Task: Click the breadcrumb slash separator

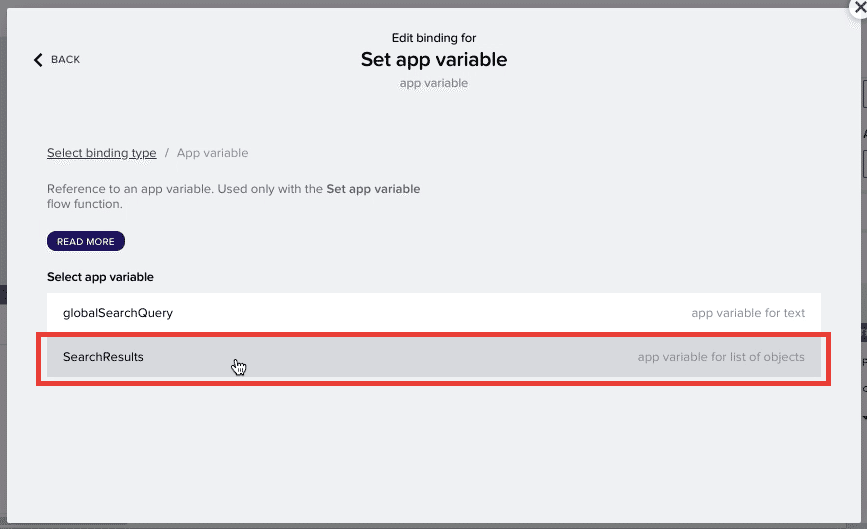Action: point(166,153)
